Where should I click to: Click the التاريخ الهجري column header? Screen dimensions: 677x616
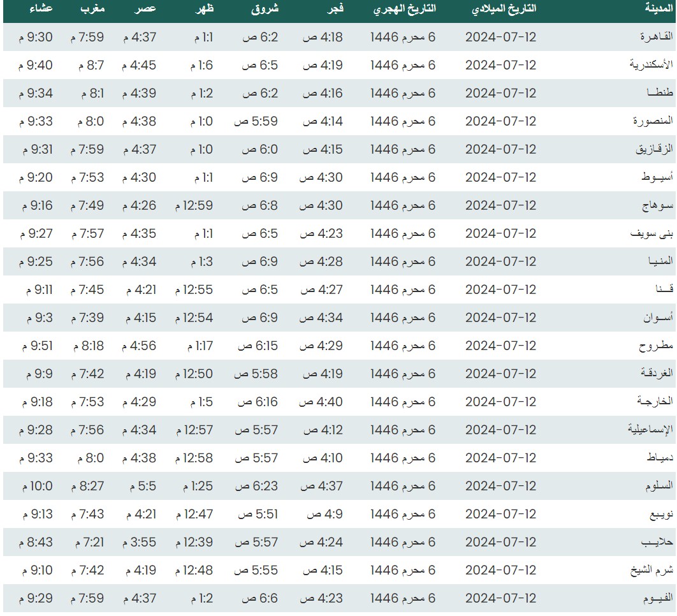pos(405,9)
